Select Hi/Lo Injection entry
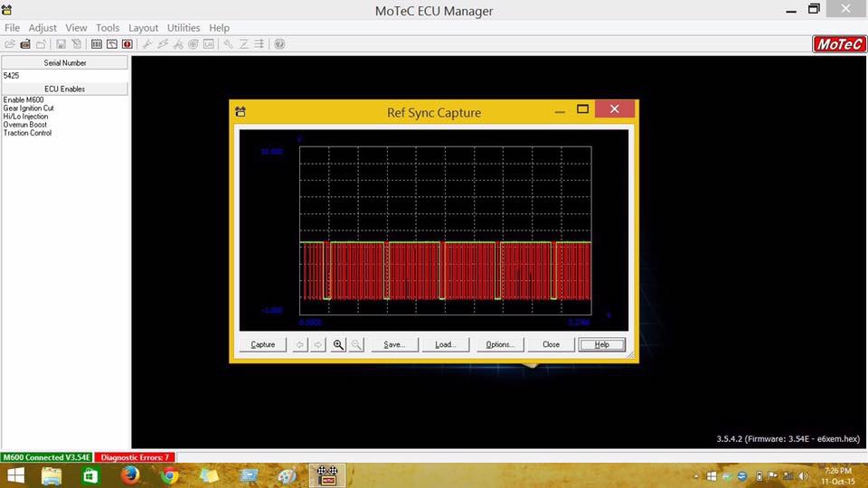868x488 pixels. [x=25, y=117]
